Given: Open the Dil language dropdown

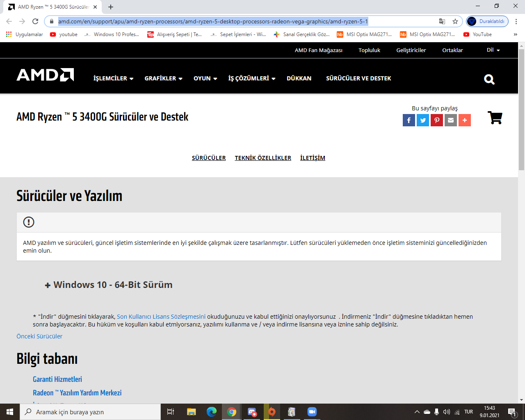Looking at the screenshot, I should point(493,50).
